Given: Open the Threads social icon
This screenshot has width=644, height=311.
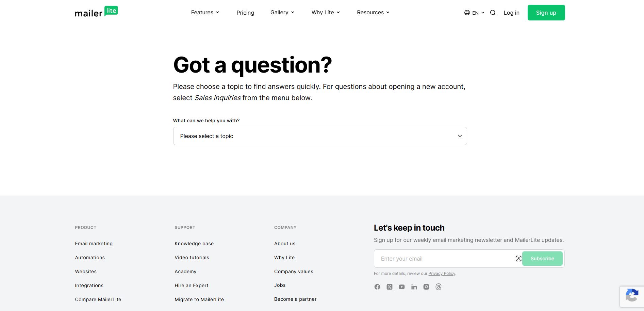Looking at the screenshot, I should tap(439, 287).
